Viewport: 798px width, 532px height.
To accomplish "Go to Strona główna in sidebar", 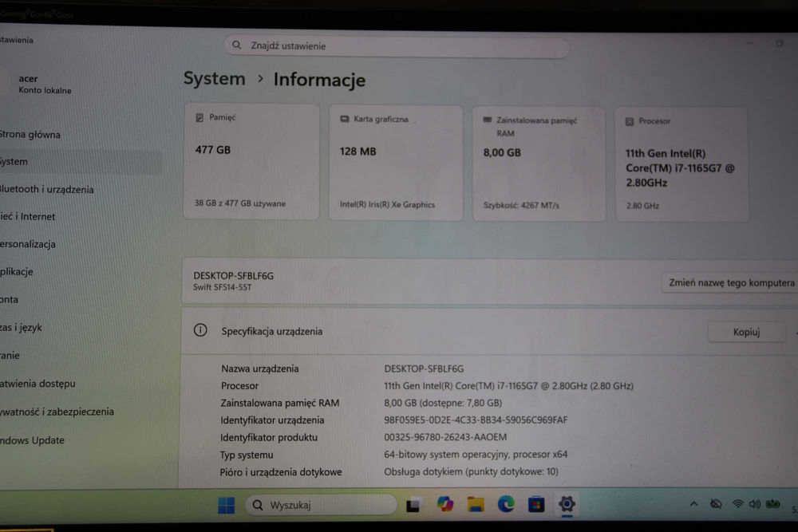I will pos(30,135).
